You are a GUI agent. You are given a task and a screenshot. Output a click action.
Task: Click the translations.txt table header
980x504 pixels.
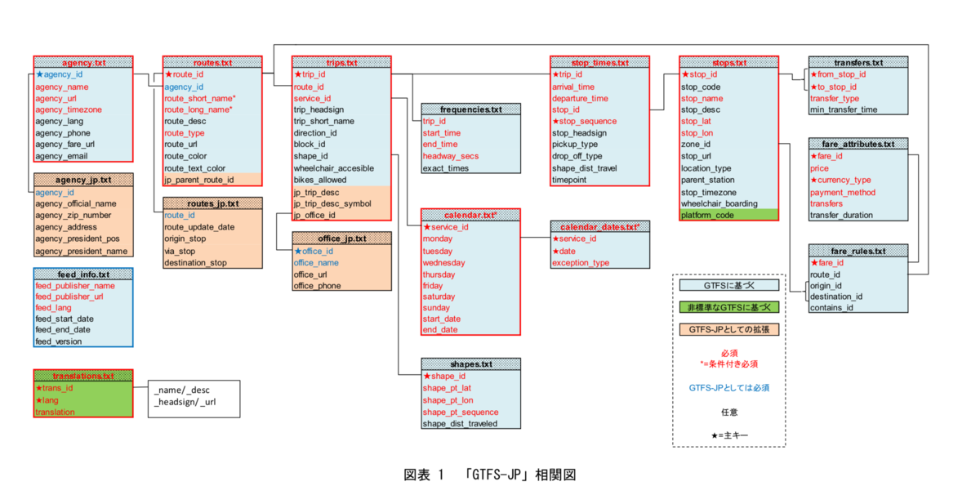click(83, 376)
